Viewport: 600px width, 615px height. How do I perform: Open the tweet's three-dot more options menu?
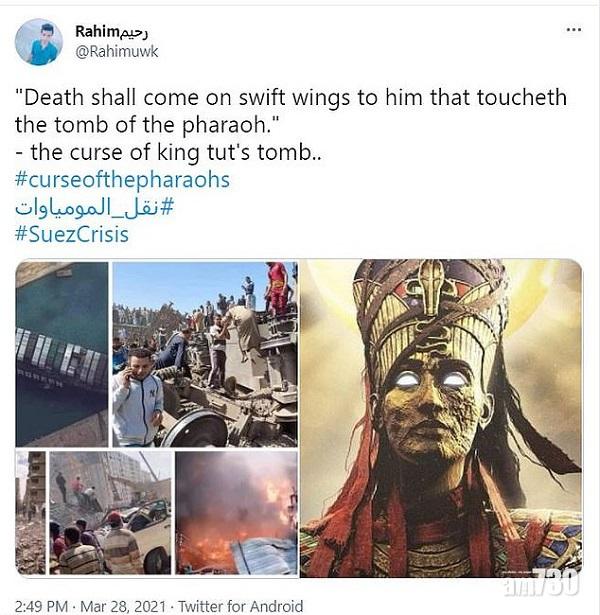pyautogui.click(x=574, y=29)
